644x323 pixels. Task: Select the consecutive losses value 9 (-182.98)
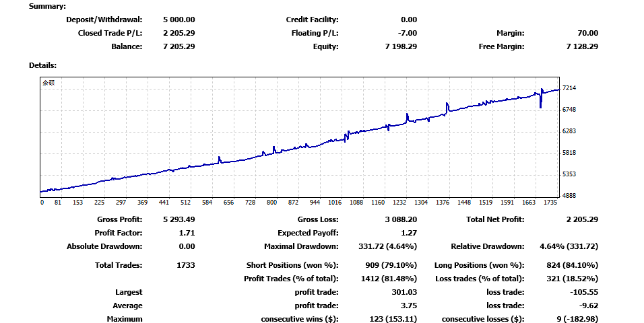(x=577, y=320)
